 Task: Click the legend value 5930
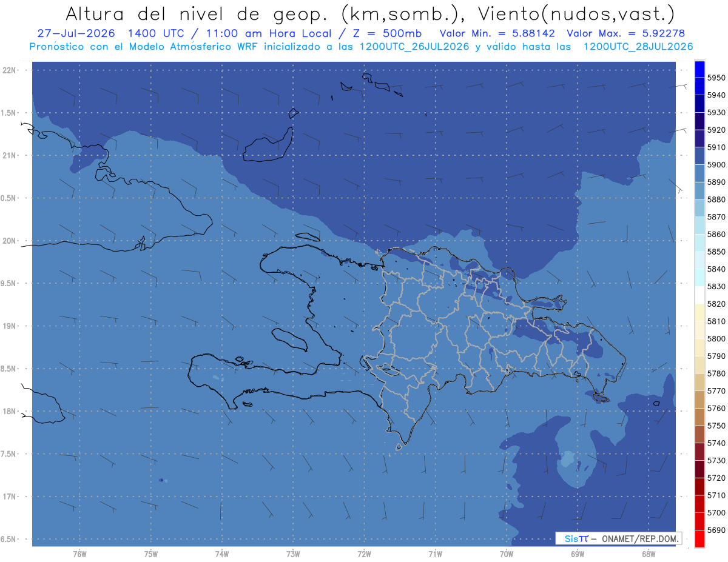point(715,113)
